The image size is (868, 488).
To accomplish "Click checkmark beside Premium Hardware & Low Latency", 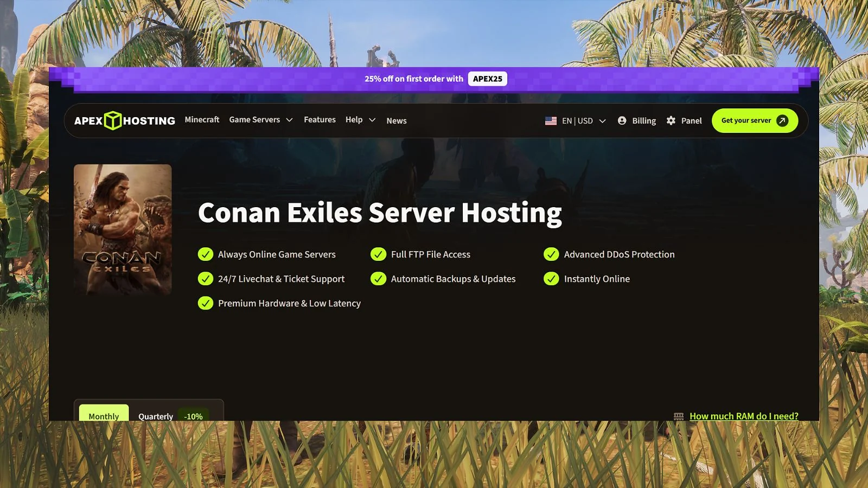I will click(x=206, y=303).
